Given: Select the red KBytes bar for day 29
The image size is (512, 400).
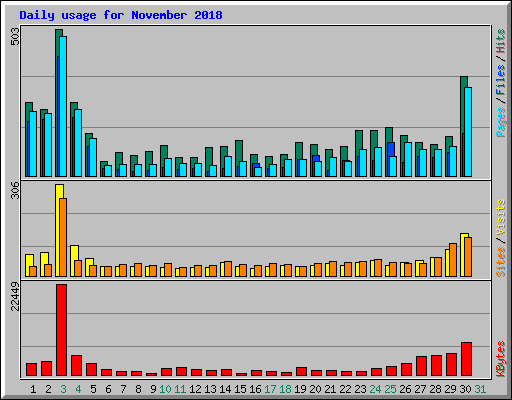Looking at the screenshot, I should coord(451,365).
